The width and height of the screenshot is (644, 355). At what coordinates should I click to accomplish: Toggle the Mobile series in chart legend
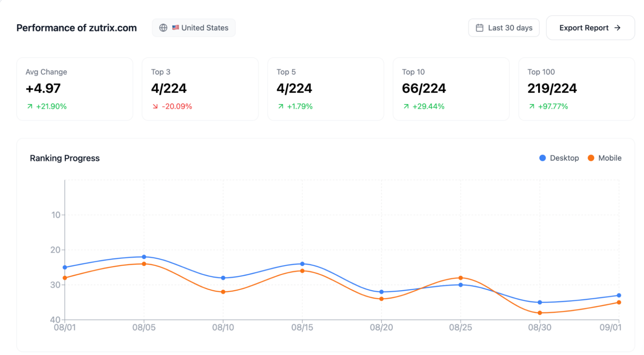click(x=604, y=158)
